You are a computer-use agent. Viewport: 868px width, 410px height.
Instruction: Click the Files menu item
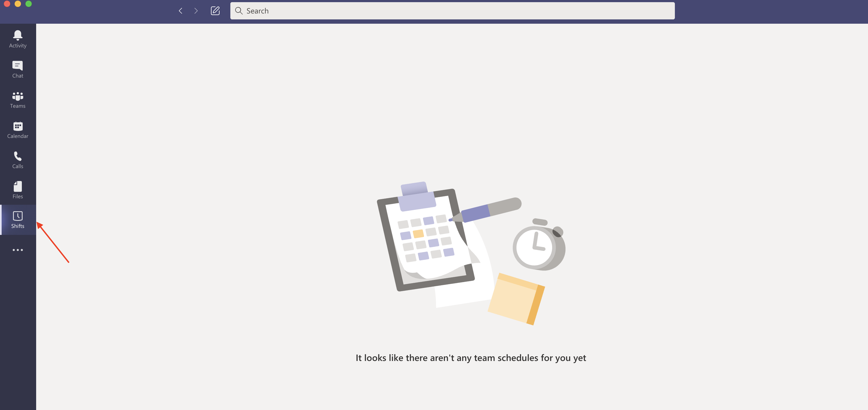click(x=18, y=190)
